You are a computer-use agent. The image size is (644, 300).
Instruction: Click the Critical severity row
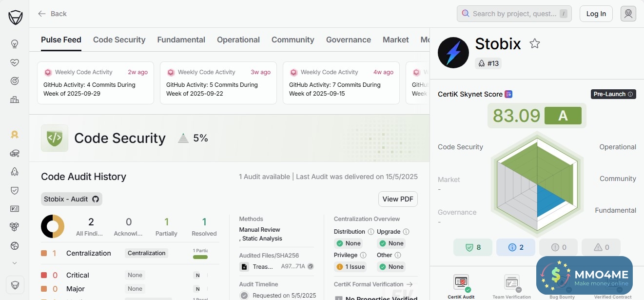(129, 275)
